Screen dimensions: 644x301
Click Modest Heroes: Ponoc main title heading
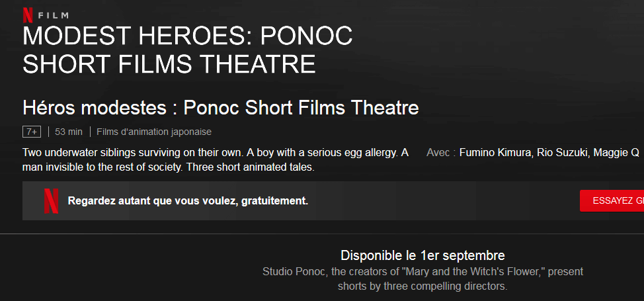tap(188, 50)
